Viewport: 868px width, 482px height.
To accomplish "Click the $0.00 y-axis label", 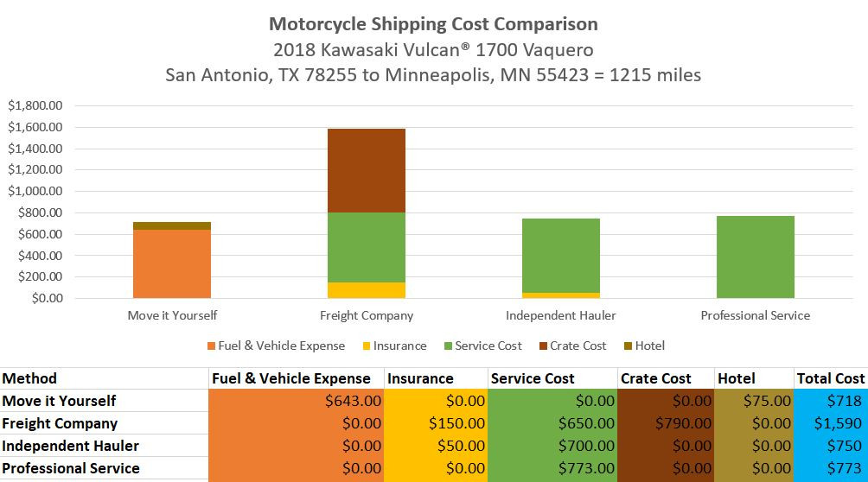I will pos(47,298).
